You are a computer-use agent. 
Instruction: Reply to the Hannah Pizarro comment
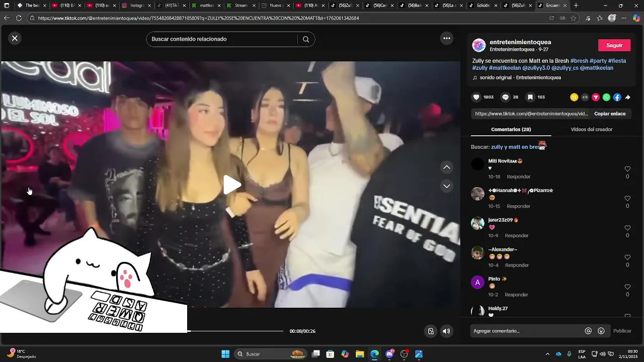518,206
